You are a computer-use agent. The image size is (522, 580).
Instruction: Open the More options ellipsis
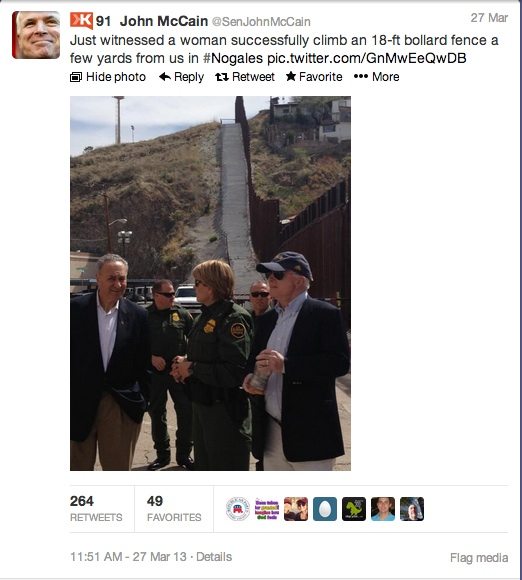point(376,77)
